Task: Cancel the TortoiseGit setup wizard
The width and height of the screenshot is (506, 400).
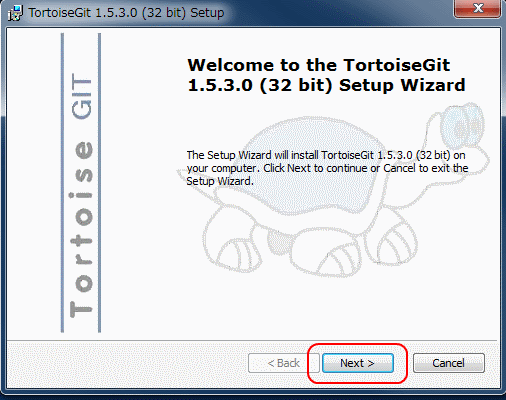Action: (448, 363)
